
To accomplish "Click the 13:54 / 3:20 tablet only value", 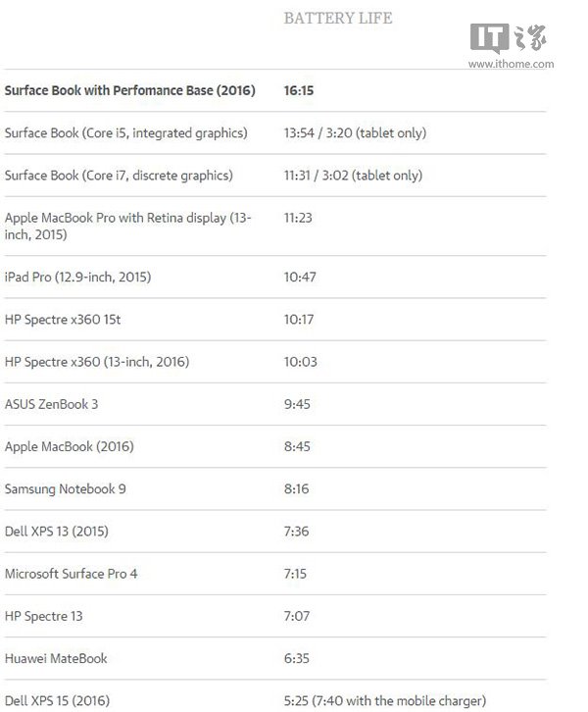I will click(355, 133).
